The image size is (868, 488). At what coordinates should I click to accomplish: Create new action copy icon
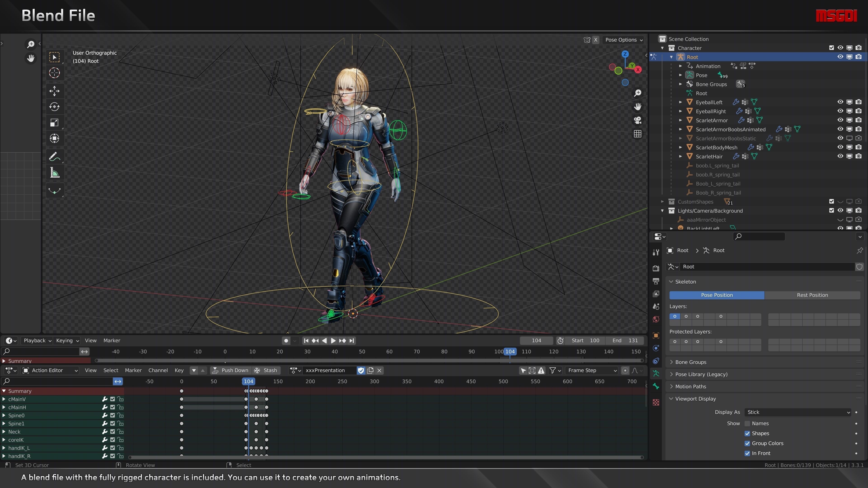pos(370,371)
